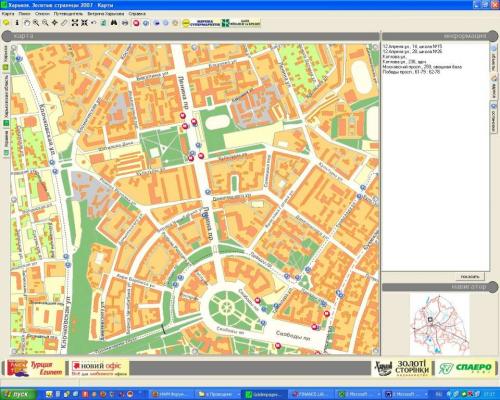Open search with the binoculars icon

coord(114,23)
